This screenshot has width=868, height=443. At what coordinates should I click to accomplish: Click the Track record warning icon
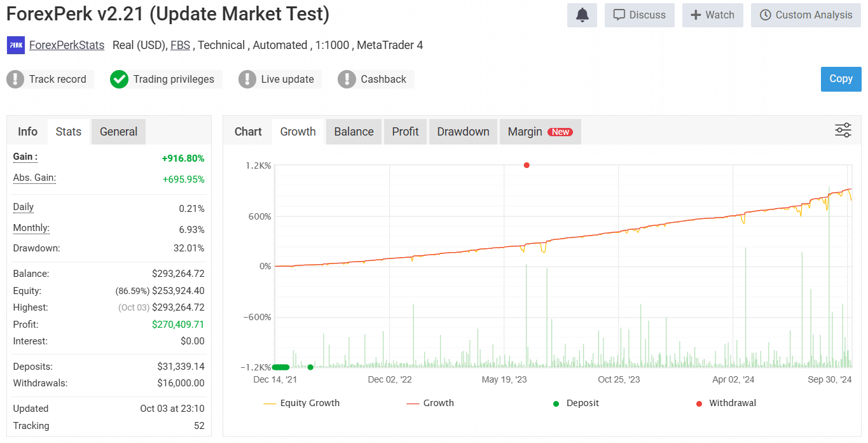click(x=15, y=80)
